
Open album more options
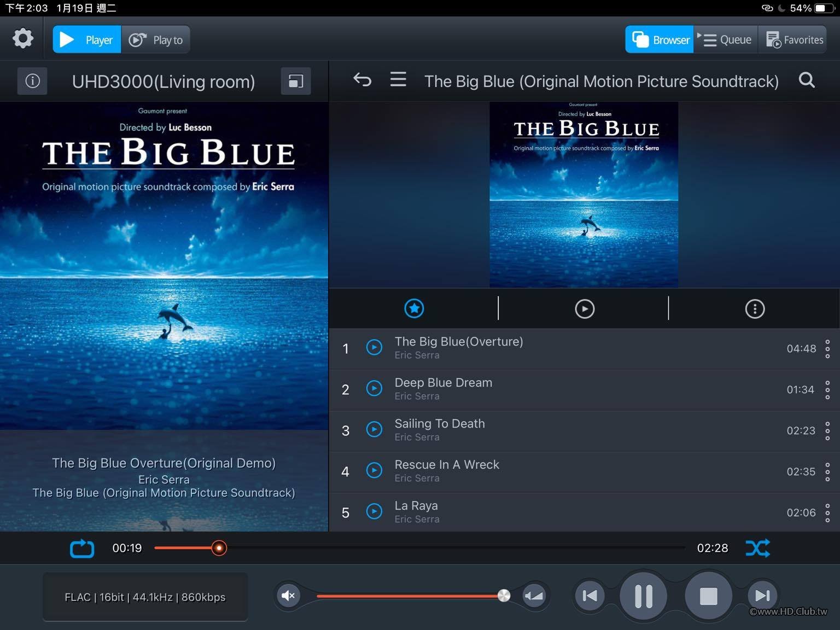click(755, 308)
